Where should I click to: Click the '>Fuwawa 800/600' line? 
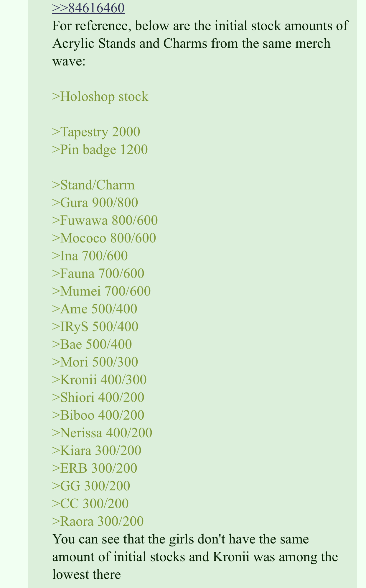point(105,220)
